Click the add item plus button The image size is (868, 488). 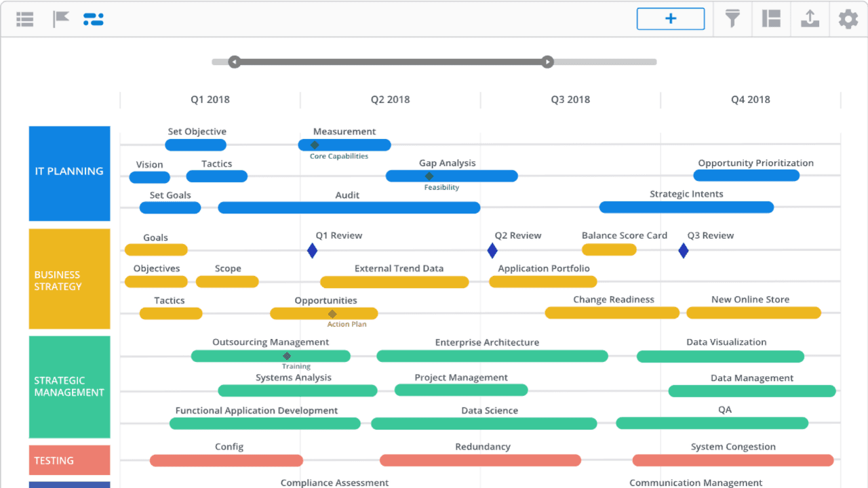click(671, 19)
